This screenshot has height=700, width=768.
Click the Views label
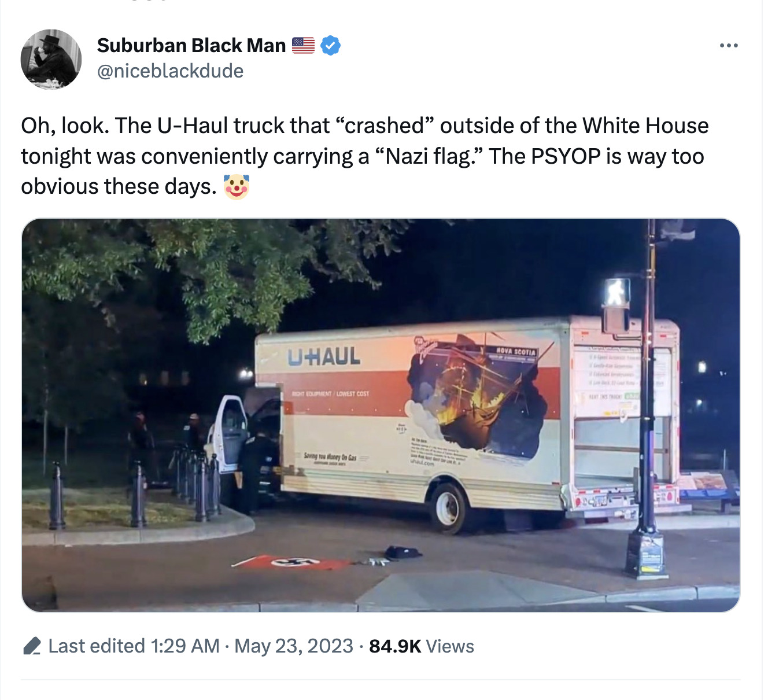[450, 646]
